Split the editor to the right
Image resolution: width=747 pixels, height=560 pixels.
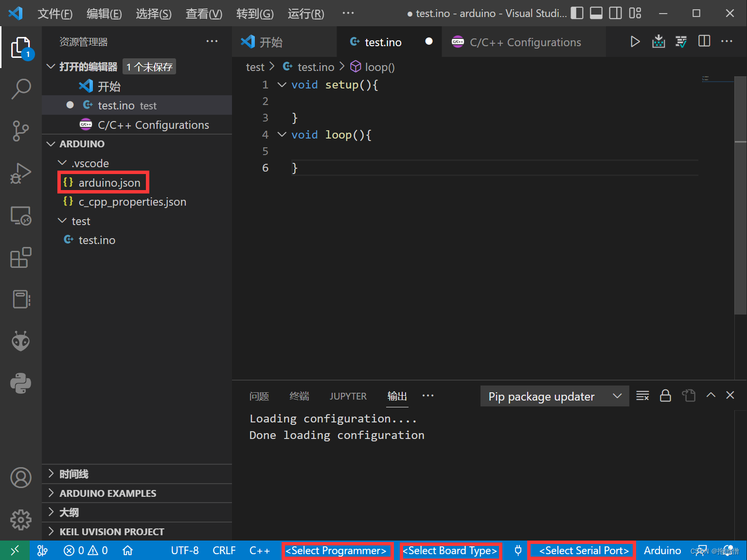(x=704, y=41)
